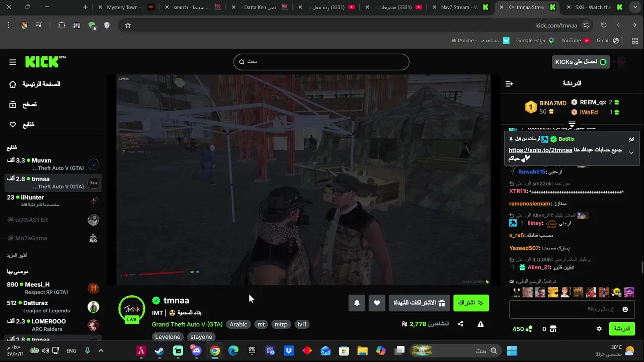Viewport: 644px width, 362px height.
Task: Open recommended channel Datturaz
Action: tap(53, 307)
